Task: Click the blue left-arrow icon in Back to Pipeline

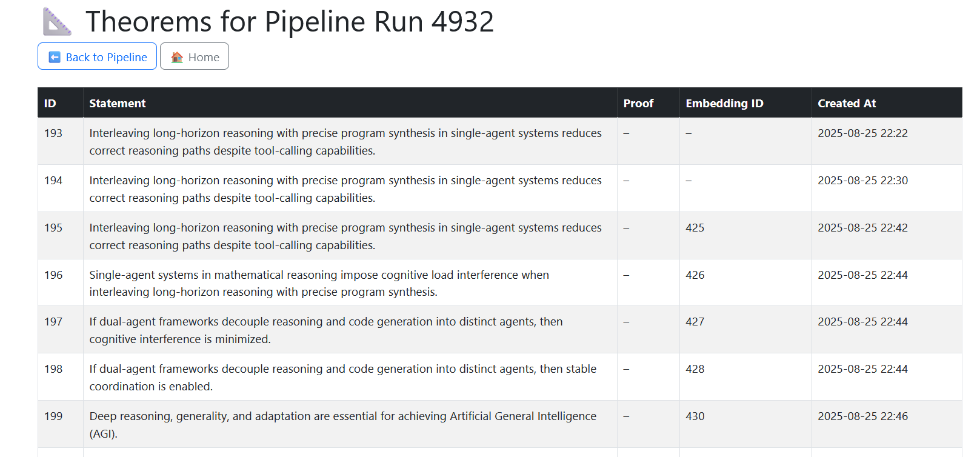Action: coord(55,57)
